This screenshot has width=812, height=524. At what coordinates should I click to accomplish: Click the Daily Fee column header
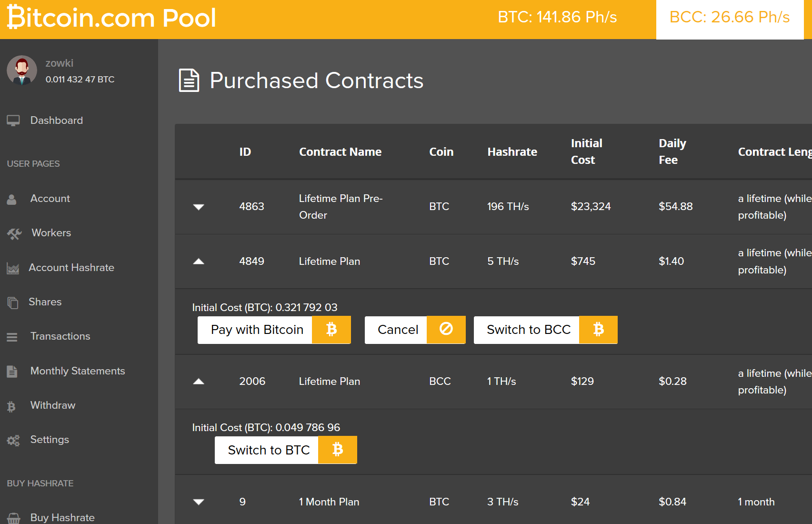[x=672, y=151]
